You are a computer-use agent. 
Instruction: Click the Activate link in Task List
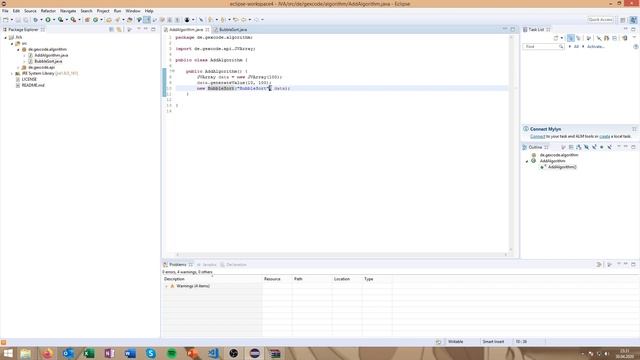pos(596,47)
